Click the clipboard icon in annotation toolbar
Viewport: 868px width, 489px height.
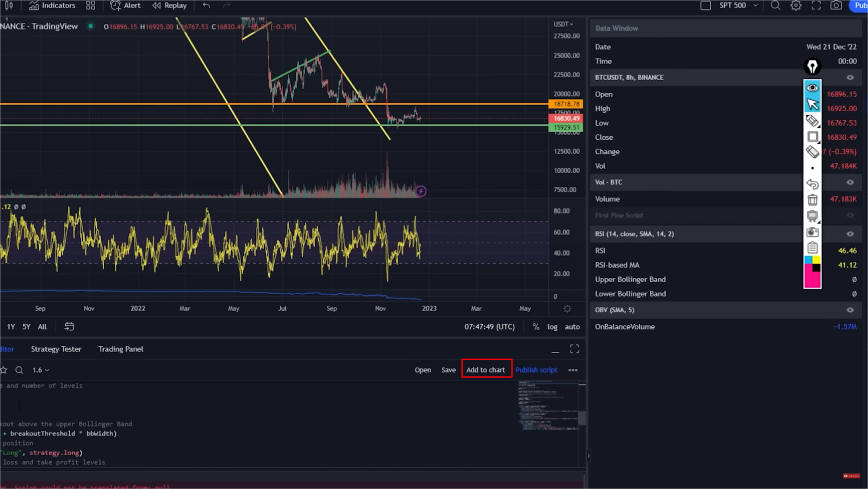[812, 247]
